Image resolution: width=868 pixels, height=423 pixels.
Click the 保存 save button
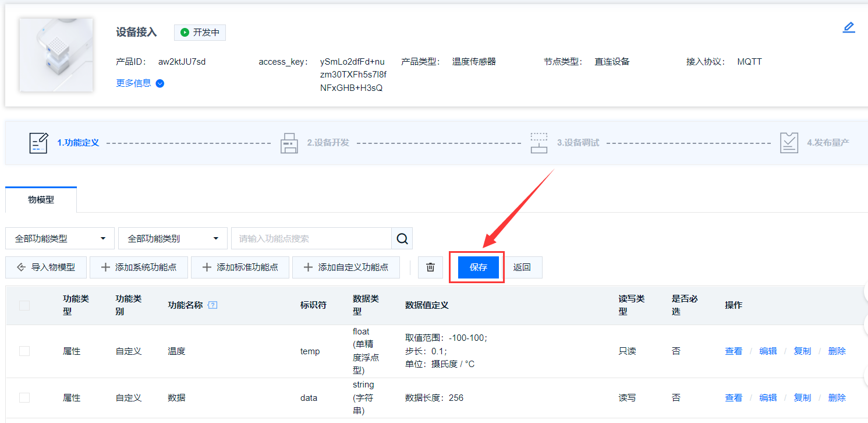click(476, 267)
